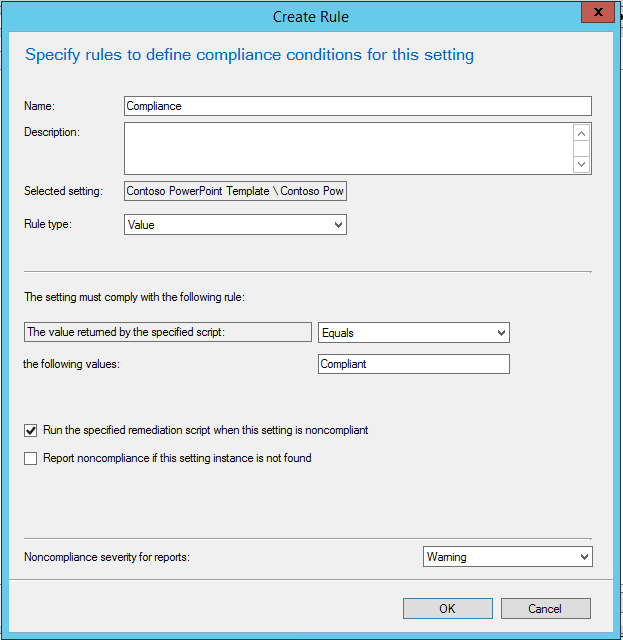Uncheck the run remediation script checkbox
Viewport: 623px width, 640px height.
click(x=31, y=430)
